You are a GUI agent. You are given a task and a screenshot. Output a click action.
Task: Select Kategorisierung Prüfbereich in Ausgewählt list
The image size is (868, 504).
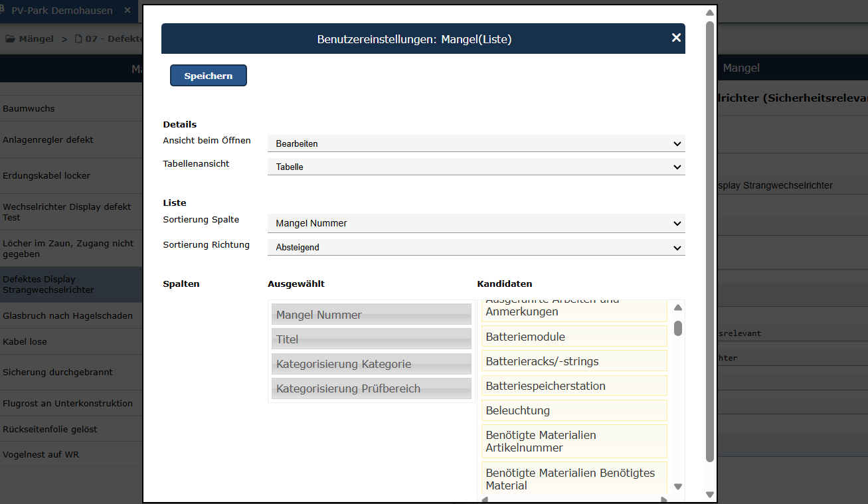click(371, 388)
